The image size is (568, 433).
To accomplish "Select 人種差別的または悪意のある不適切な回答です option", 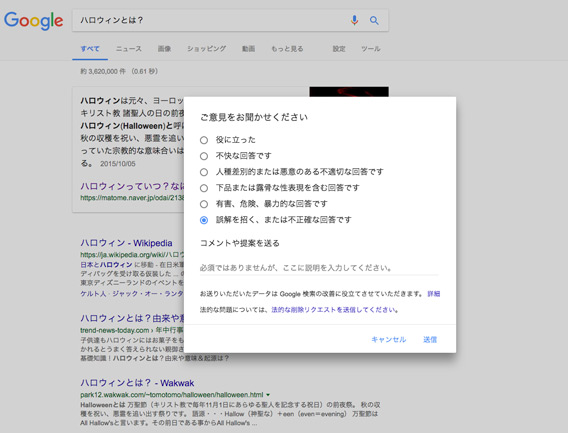I will click(x=204, y=172).
